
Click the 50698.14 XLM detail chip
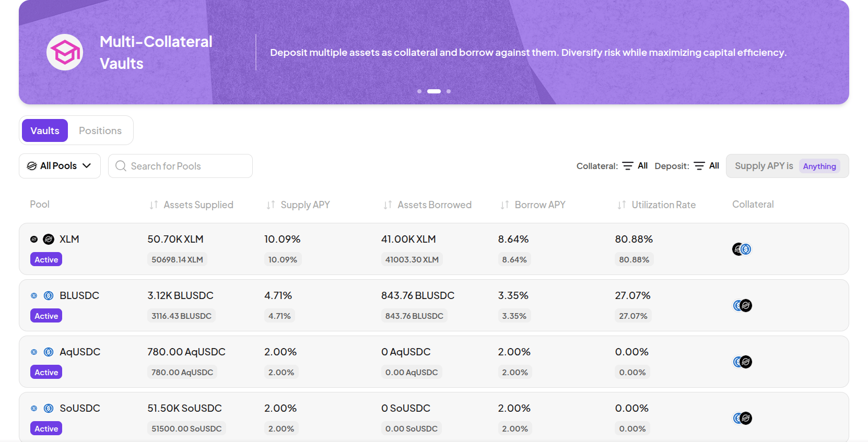[177, 259]
